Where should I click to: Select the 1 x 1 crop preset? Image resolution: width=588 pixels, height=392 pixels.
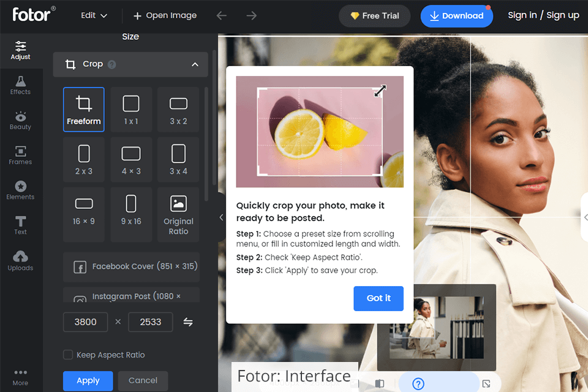(x=131, y=110)
